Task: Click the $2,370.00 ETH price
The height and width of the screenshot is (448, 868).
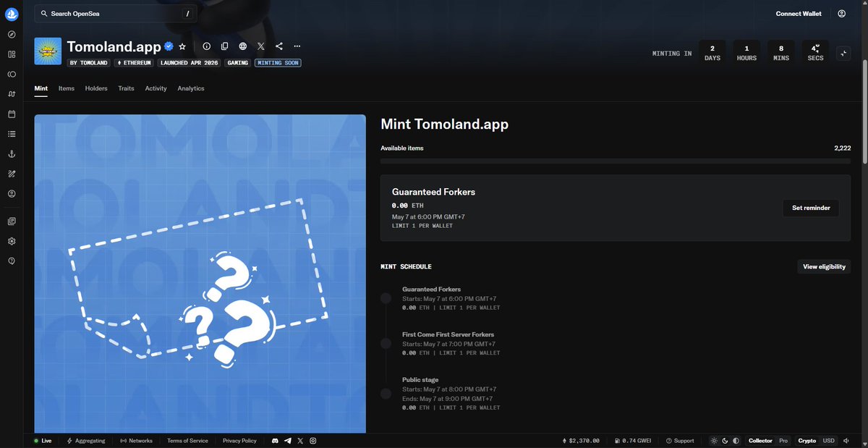Action: pyautogui.click(x=582, y=441)
